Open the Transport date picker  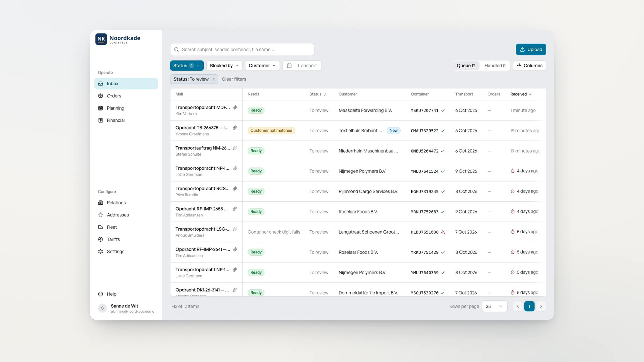(x=302, y=65)
